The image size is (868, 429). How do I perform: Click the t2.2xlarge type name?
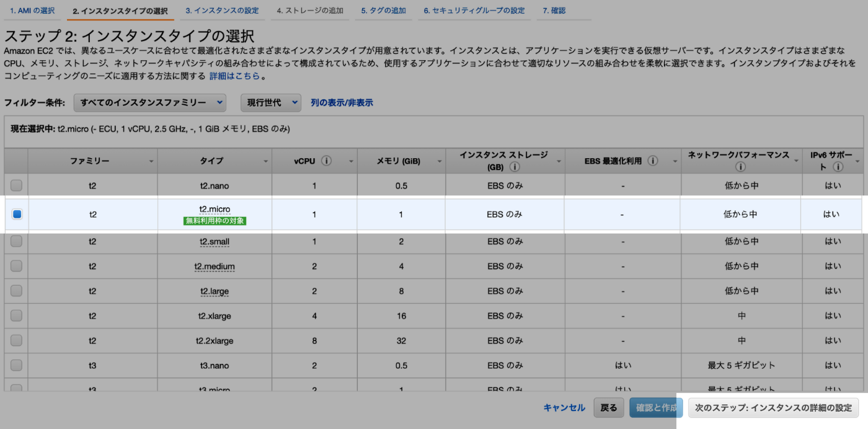pos(215,341)
